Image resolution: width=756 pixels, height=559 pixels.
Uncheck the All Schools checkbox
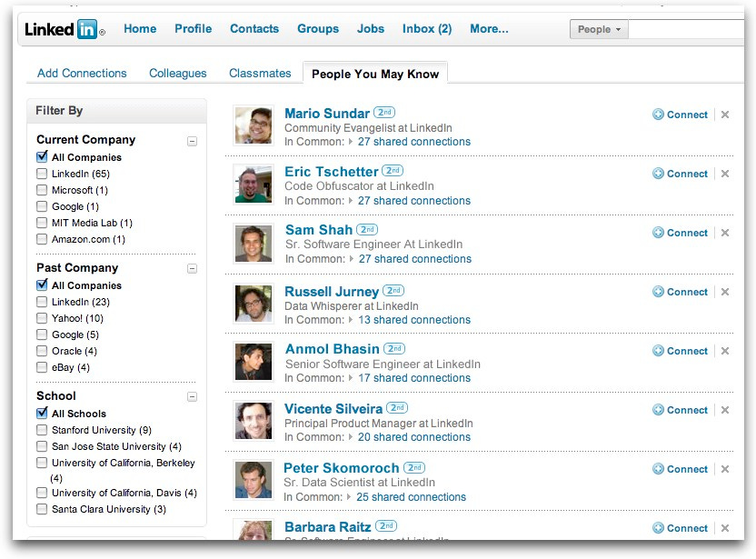click(42, 414)
